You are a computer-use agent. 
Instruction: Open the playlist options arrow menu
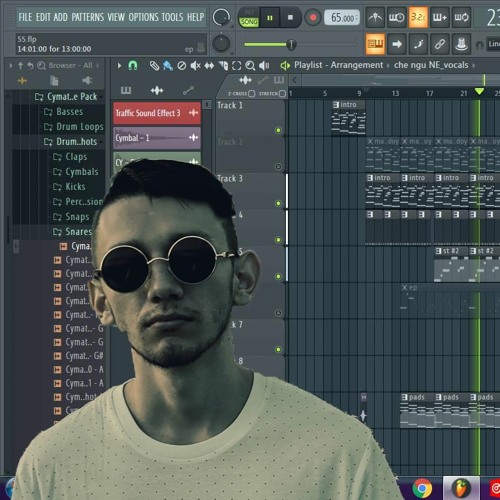click(119, 66)
